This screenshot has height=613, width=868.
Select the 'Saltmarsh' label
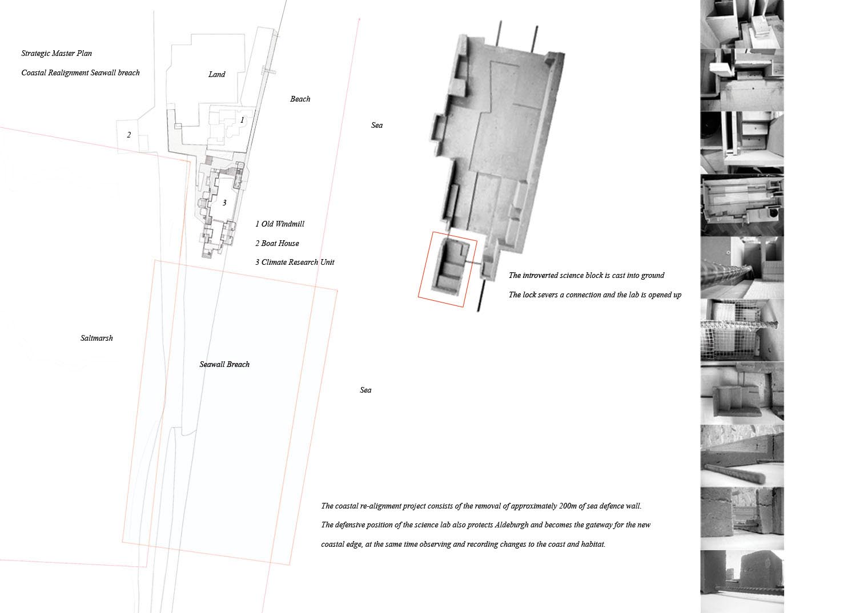97,338
